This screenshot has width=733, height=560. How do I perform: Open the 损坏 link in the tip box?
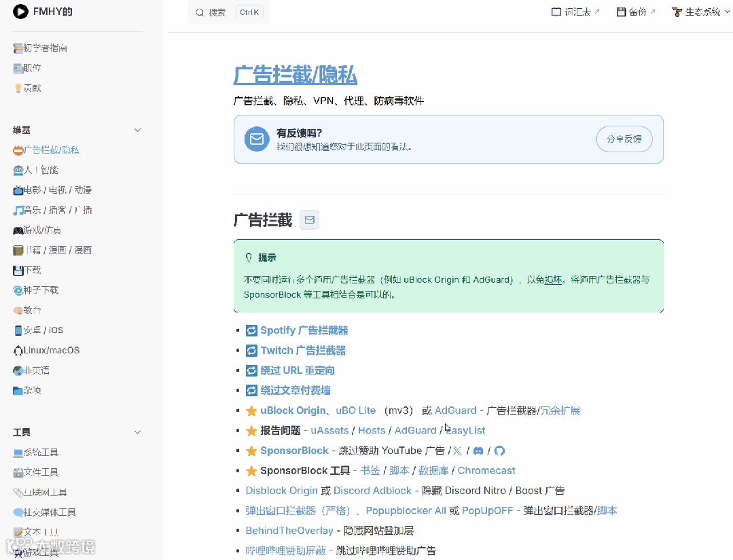(553, 280)
